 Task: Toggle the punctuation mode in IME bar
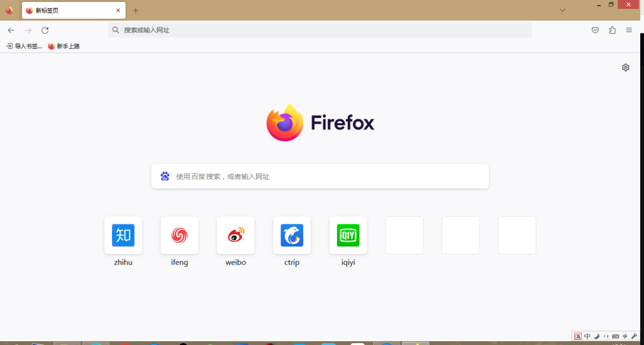(606, 336)
